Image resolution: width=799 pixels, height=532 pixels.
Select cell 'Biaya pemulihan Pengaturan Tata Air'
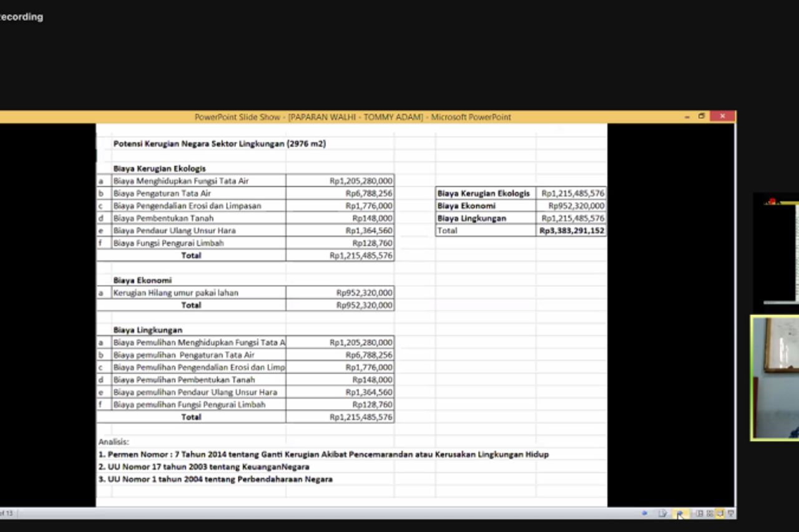pyautogui.click(x=199, y=355)
